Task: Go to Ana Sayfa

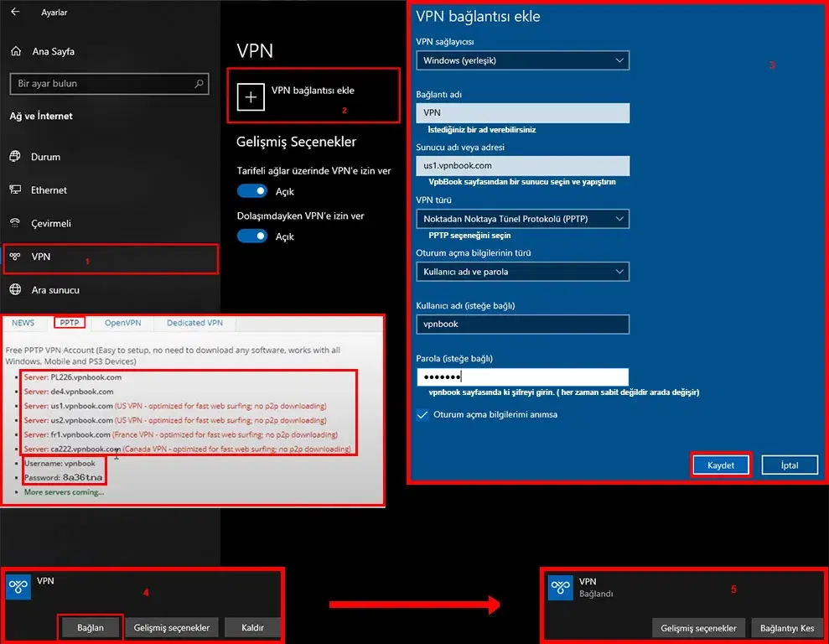Action: [x=53, y=51]
